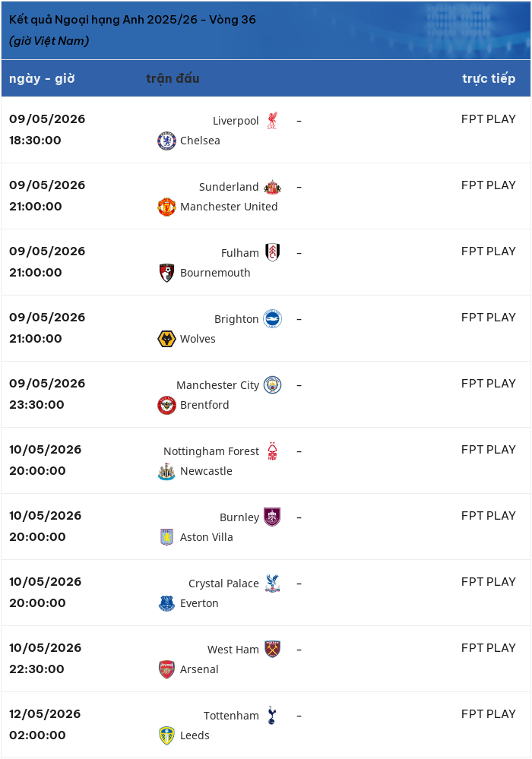The image size is (532, 759).
Task: Click the Wolves club logo
Action: (x=166, y=339)
